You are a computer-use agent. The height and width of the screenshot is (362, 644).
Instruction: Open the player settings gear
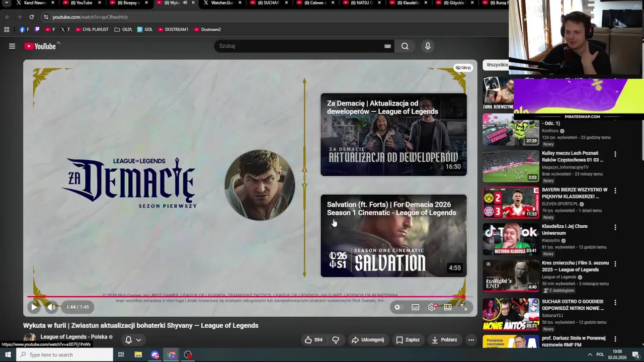click(432, 307)
